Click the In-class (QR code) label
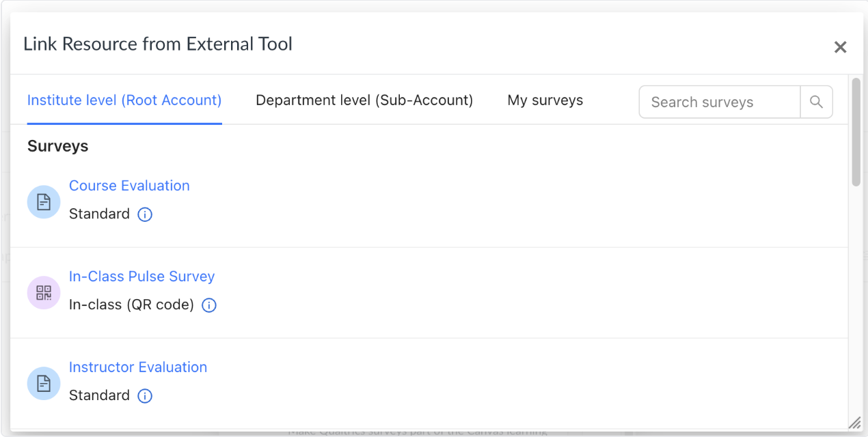The width and height of the screenshot is (868, 437). 131,305
